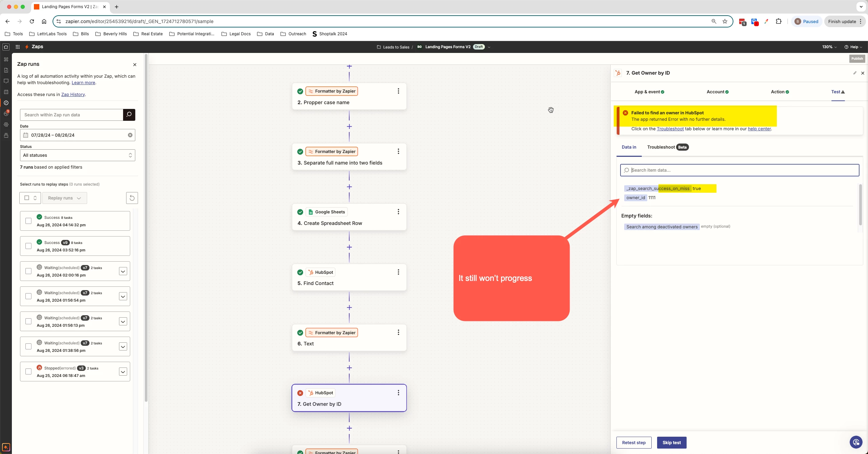Click the Retest step button
The image size is (868, 454).
(x=633, y=442)
